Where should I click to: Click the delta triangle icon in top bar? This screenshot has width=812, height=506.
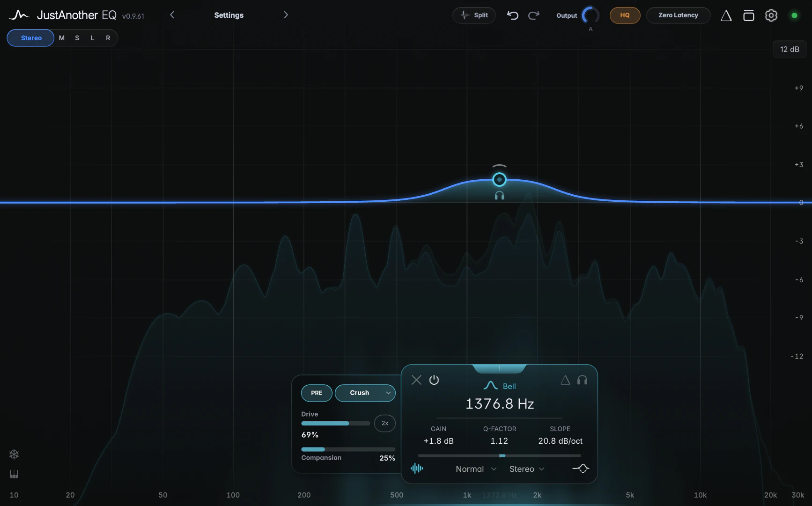(x=726, y=15)
